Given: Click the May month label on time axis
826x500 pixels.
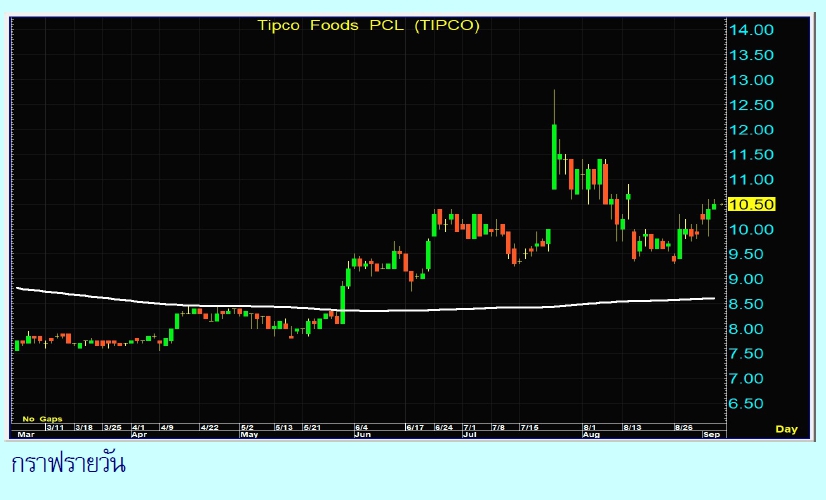Looking at the screenshot, I should pyautogui.click(x=249, y=435).
